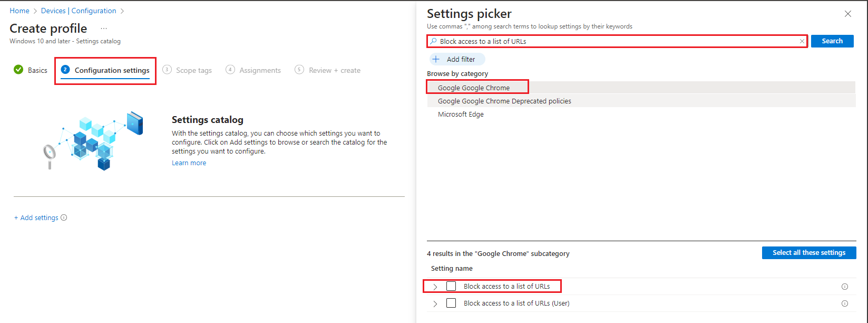Show info for Block access URLs (User)
This screenshot has width=868, height=323.
coord(845,303)
